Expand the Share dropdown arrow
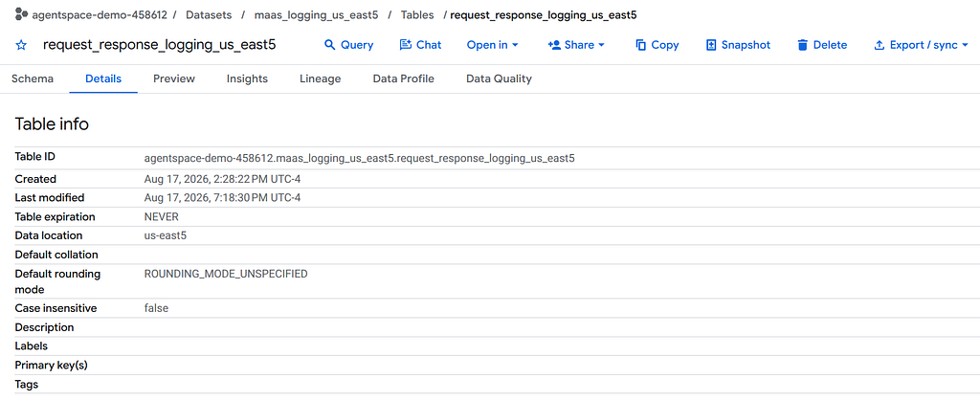The width and height of the screenshot is (980, 401). coord(601,45)
